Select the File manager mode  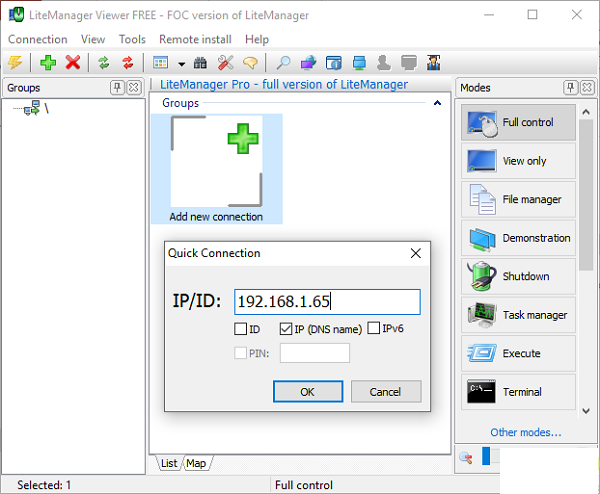pos(518,199)
